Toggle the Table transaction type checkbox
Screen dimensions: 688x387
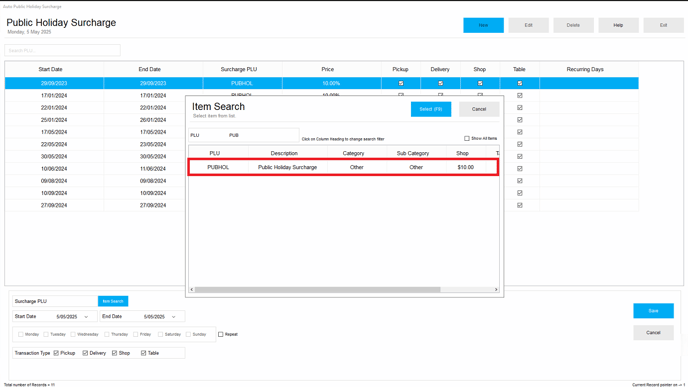pyautogui.click(x=143, y=353)
